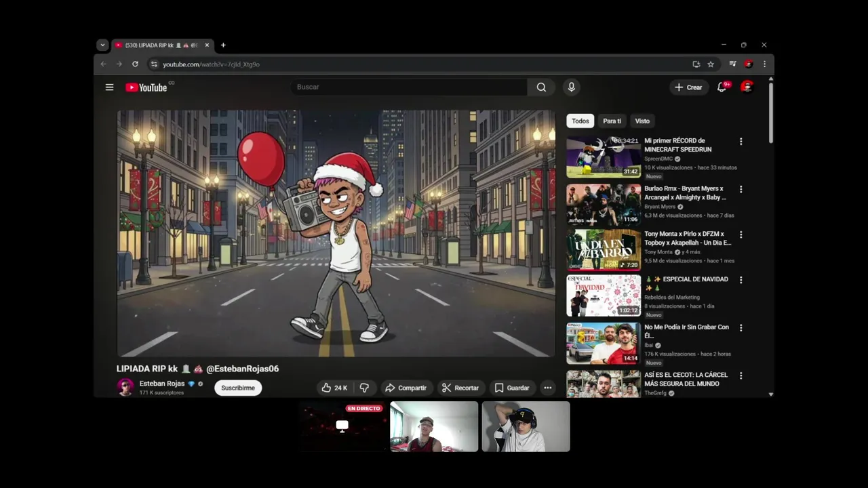This screenshot has height=488, width=868.
Task: Click the SpreenDMC channel name
Action: [658, 159]
